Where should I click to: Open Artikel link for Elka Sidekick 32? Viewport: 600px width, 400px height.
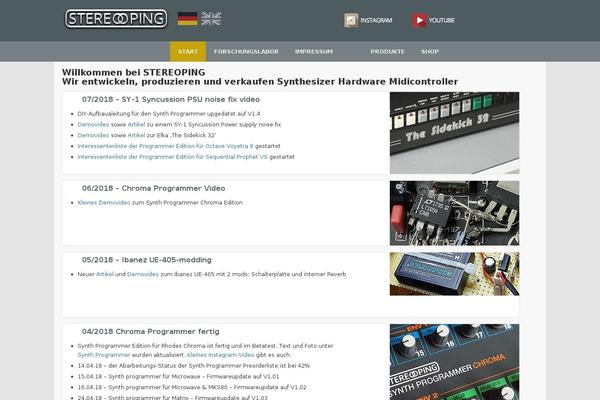pos(136,135)
